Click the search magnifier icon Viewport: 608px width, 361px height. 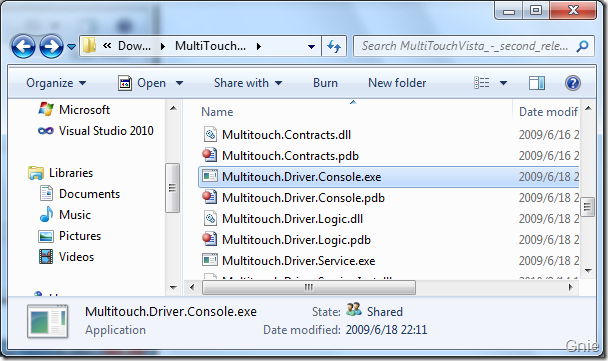coord(582,47)
